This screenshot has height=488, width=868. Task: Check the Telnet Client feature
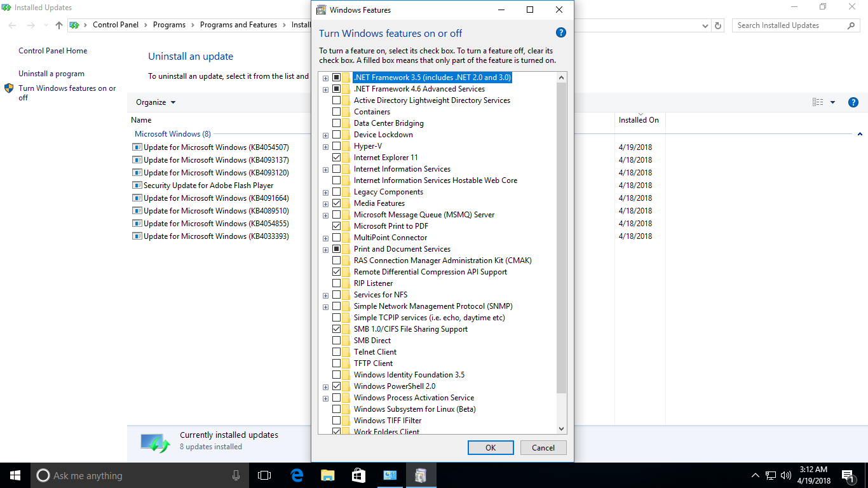(x=336, y=352)
